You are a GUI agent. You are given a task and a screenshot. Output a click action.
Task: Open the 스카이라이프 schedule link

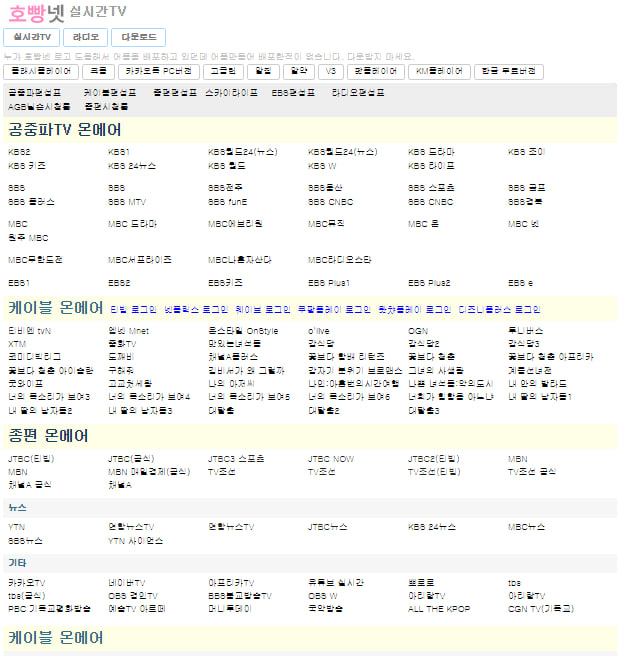coord(231,92)
